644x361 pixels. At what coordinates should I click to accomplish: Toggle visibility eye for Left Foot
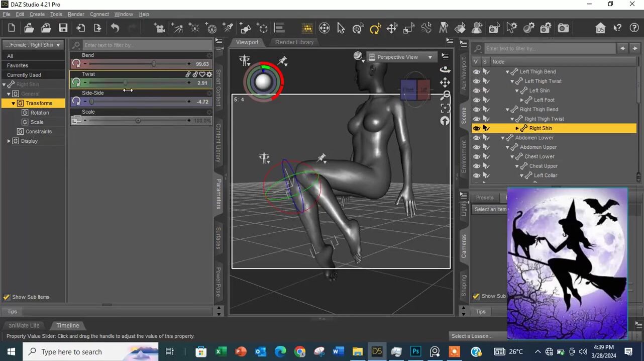(476, 100)
